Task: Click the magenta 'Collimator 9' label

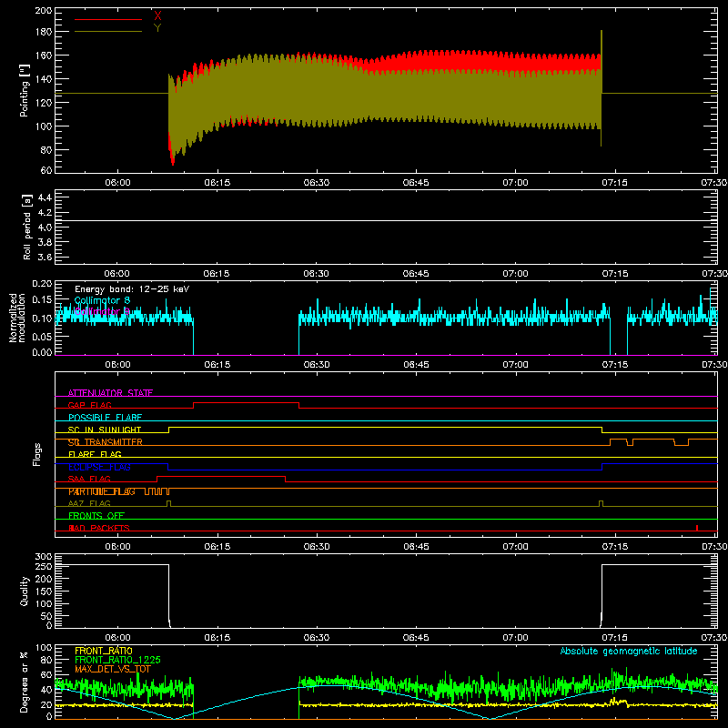Action: (x=102, y=311)
